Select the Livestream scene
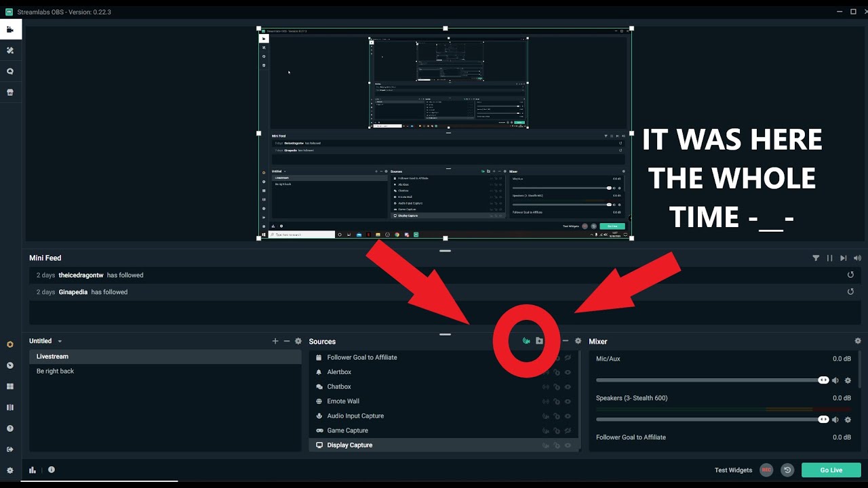Screen dimensions: 868x488 click(x=165, y=357)
